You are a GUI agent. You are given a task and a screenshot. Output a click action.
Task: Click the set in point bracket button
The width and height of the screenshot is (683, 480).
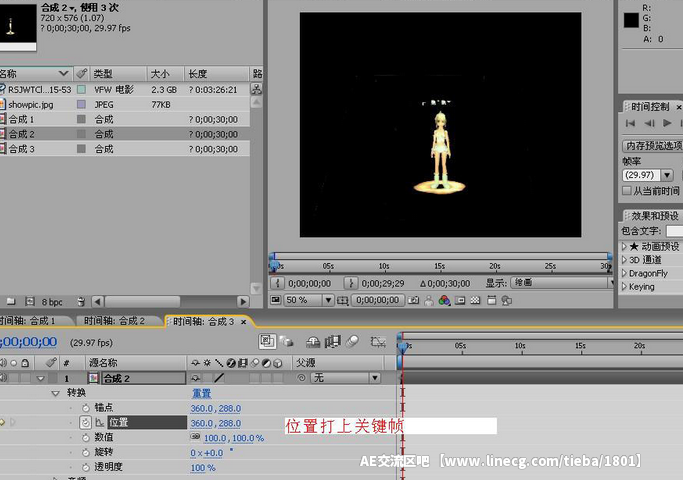pos(277,284)
